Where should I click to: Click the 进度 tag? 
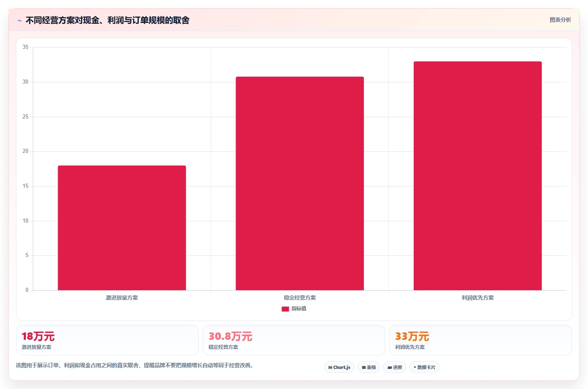point(395,367)
